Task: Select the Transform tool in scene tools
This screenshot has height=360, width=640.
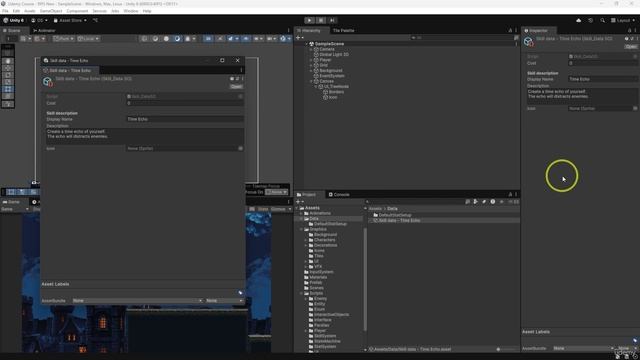Action: coord(8,96)
